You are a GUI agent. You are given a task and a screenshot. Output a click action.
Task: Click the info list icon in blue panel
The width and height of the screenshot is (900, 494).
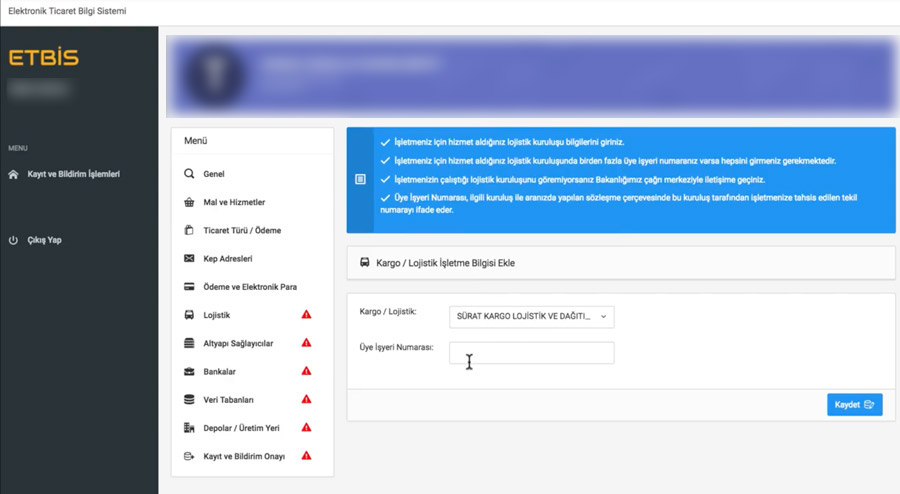(360, 179)
